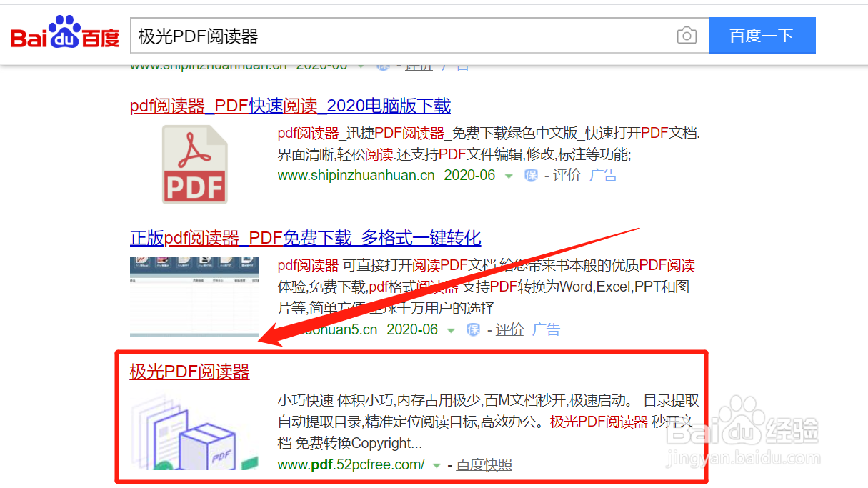Open link 正版pdf阅读器_PDF免费下载_多格式一键转化
The image size is (868, 488).
click(305, 238)
